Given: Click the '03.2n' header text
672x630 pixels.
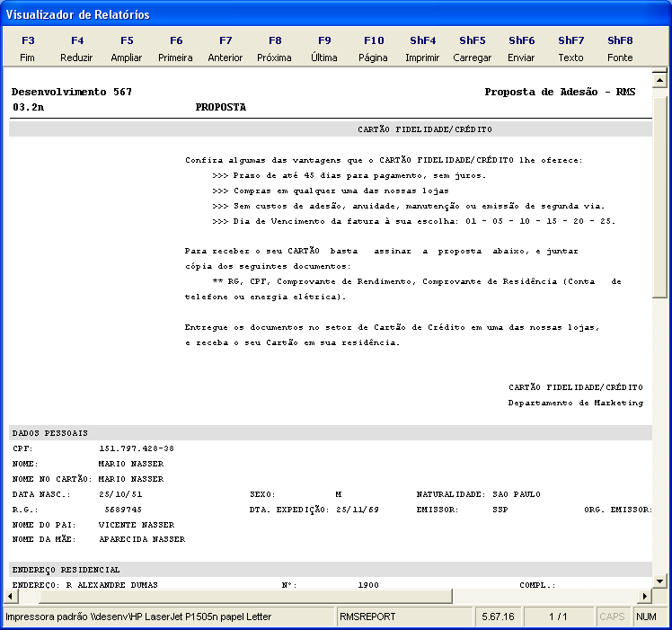Looking at the screenshot, I should 28,107.
